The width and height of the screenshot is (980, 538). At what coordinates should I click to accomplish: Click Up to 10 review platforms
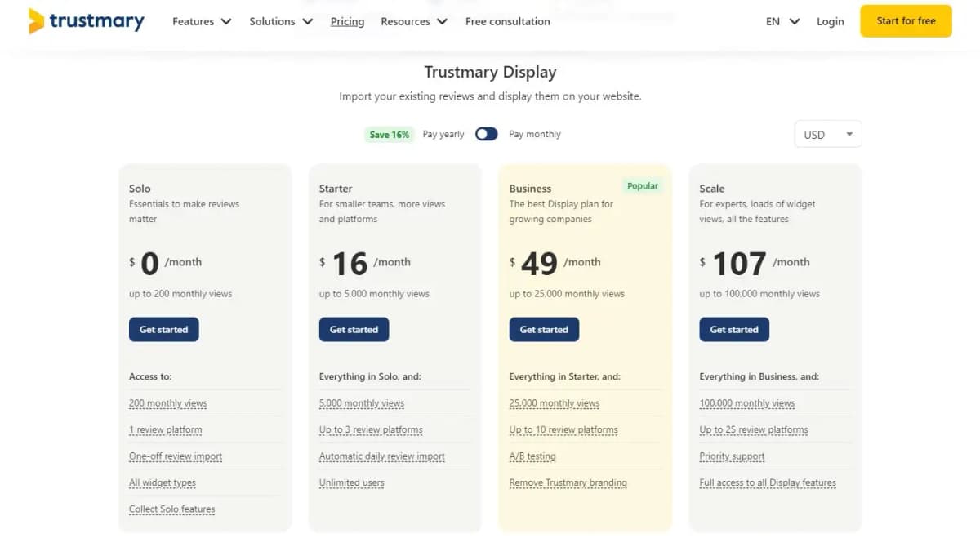coord(563,429)
